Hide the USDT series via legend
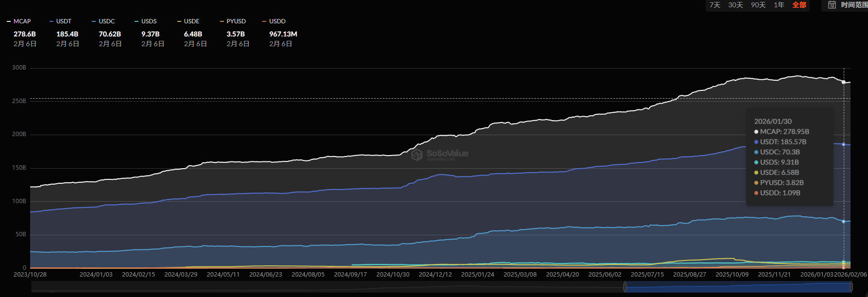The width and height of the screenshot is (868, 297). [x=61, y=21]
